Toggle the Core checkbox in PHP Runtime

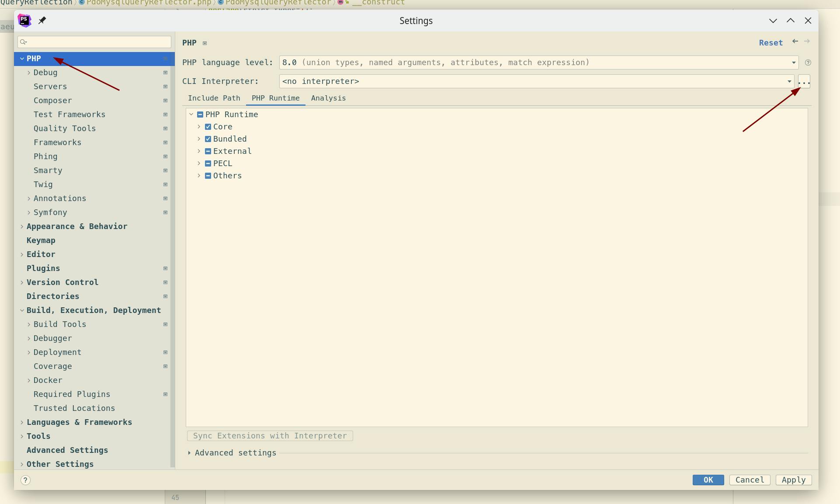pos(208,127)
